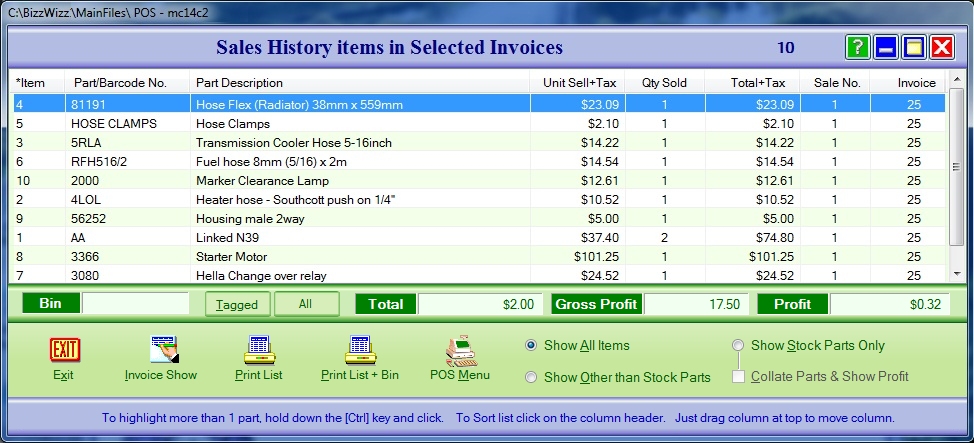Select the Hose Clamps description row
The width and height of the screenshot is (974, 443).
(479, 124)
